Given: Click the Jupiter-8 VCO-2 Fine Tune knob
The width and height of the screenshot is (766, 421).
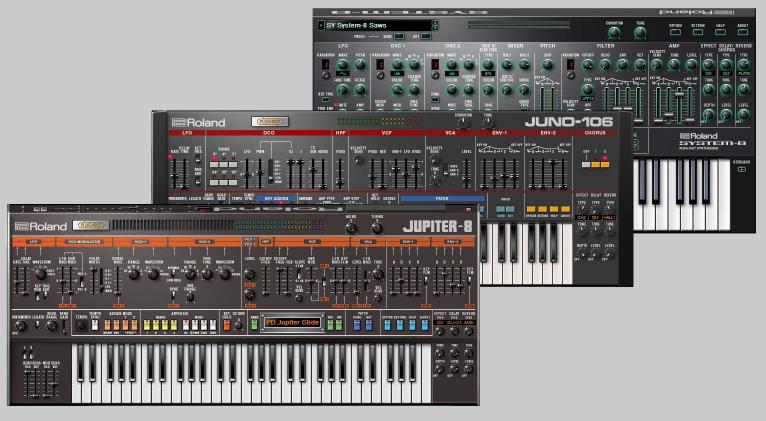Looking at the screenshot, I should 207,274.
